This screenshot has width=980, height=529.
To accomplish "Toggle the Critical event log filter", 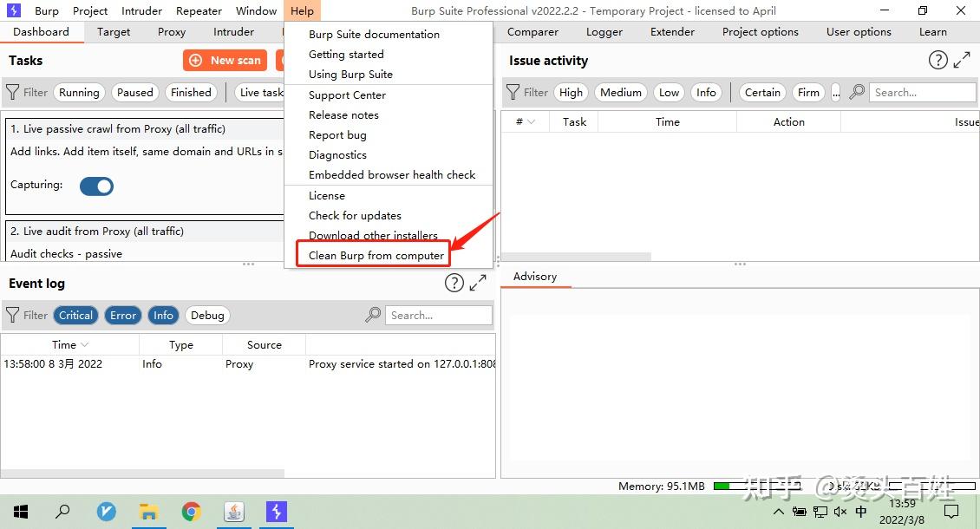I will (x=75, y=315).
